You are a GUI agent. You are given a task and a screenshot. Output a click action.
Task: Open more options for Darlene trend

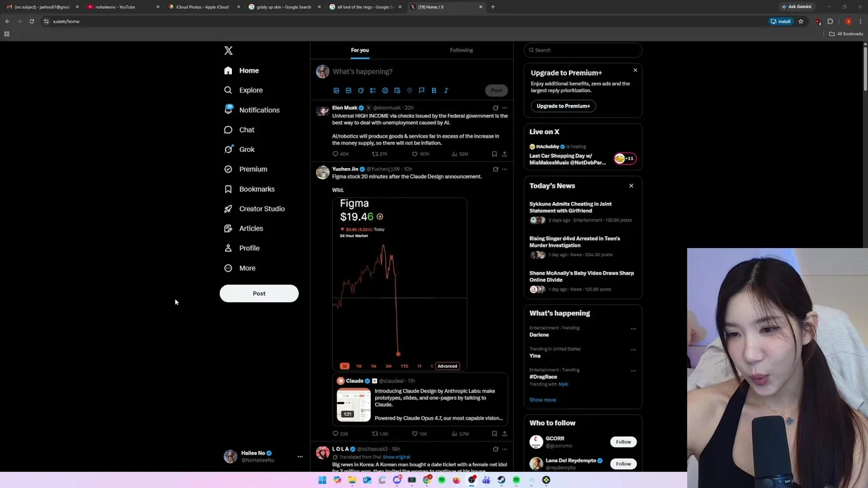[x=633, y=329]
